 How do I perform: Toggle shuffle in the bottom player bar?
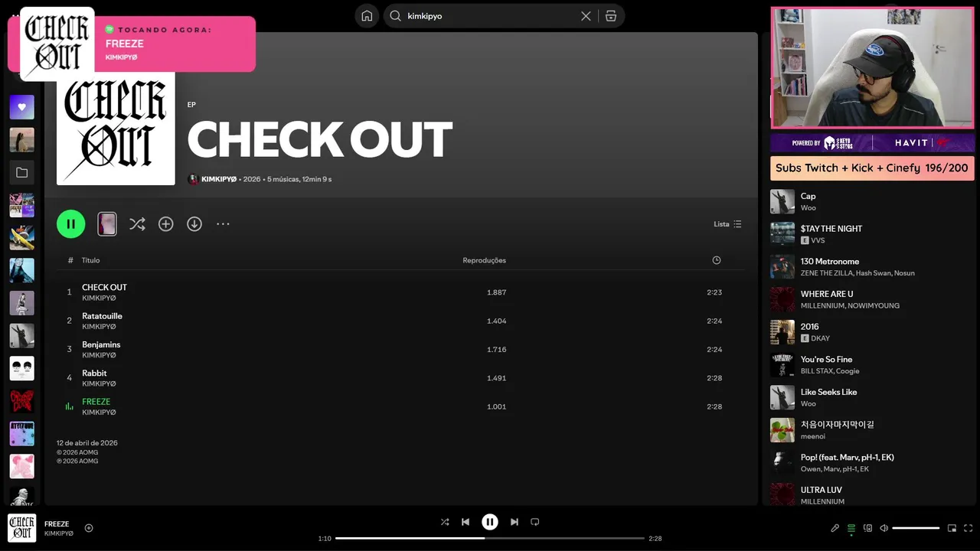445,522
